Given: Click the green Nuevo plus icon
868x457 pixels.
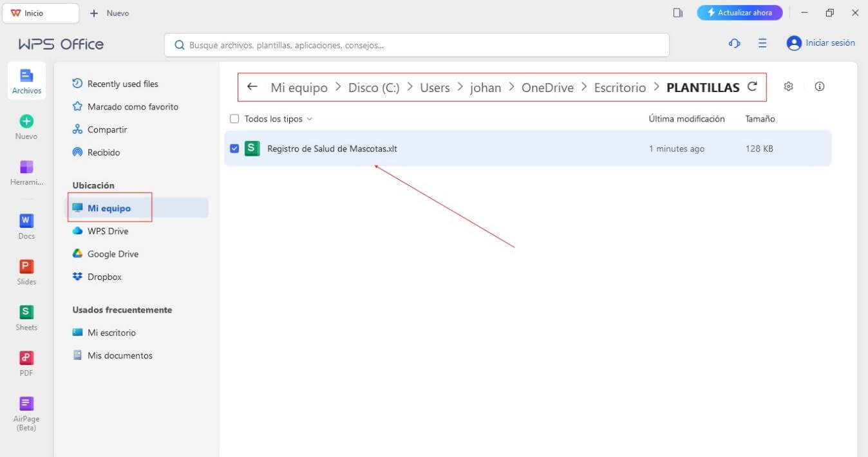Looking at the screenshot, I should click(26, 121).
